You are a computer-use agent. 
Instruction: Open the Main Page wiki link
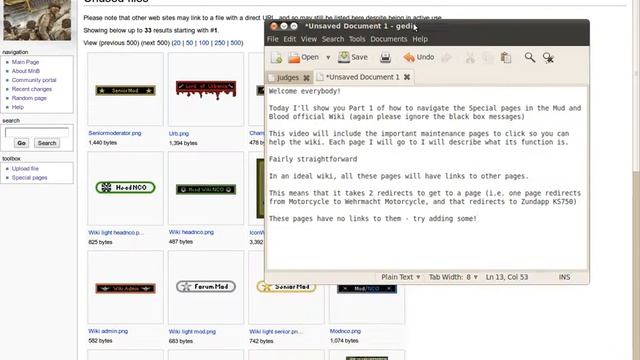pos(25,62)
